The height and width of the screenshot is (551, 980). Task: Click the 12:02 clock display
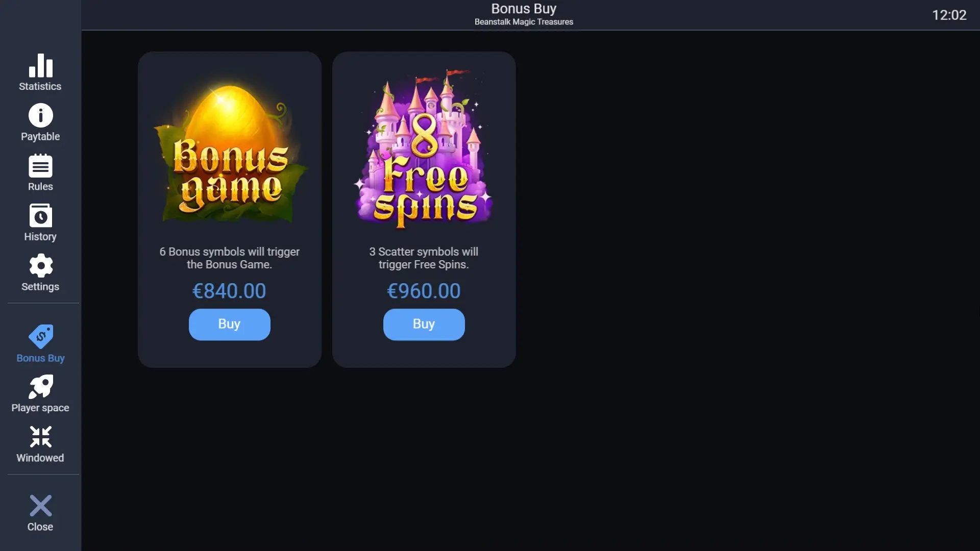coord(949,15)
